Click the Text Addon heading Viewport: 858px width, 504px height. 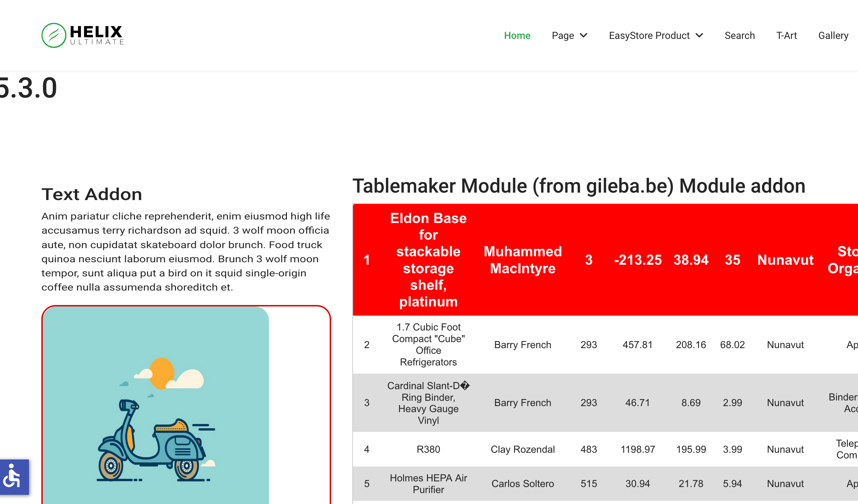click(92, 194)
